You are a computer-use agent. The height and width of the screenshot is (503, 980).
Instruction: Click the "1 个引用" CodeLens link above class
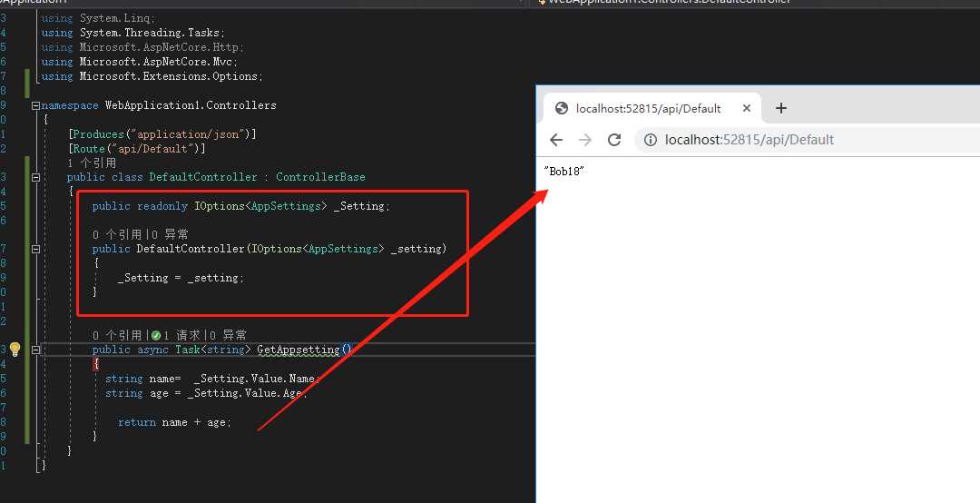(92, 163)
